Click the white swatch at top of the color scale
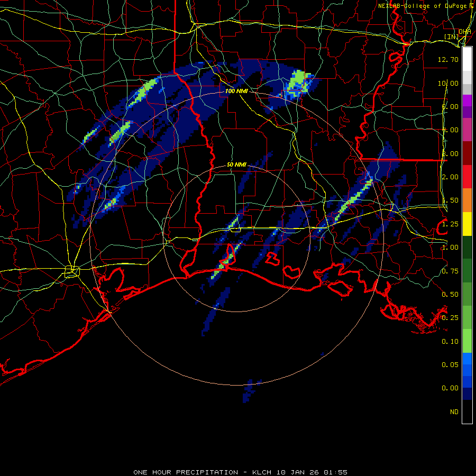This screenshot has width=476, height=476. (467, 59)
